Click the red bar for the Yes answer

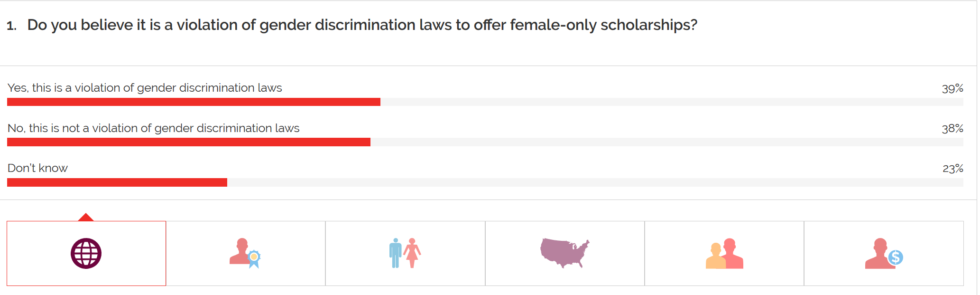(x=194, y=102)
